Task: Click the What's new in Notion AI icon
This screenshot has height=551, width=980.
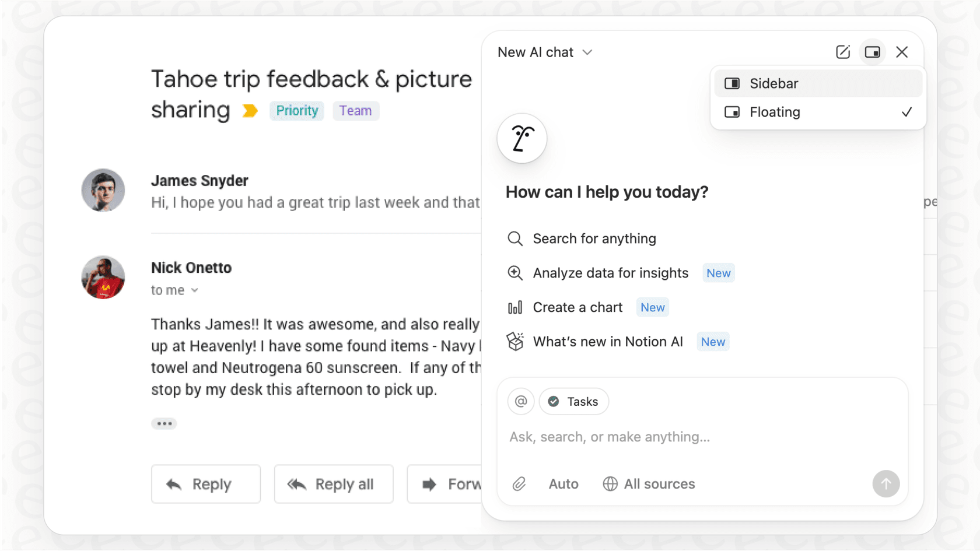Action: (515, 342)
